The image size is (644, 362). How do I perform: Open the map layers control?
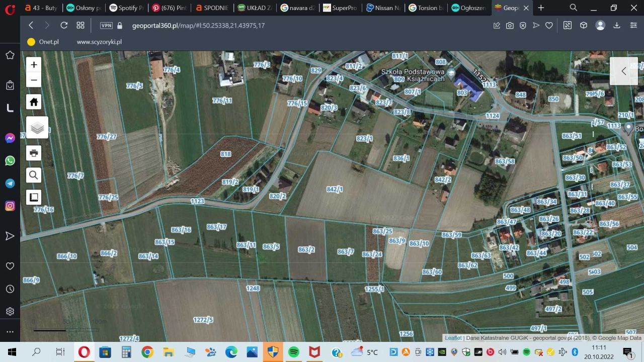pos(37,128)
